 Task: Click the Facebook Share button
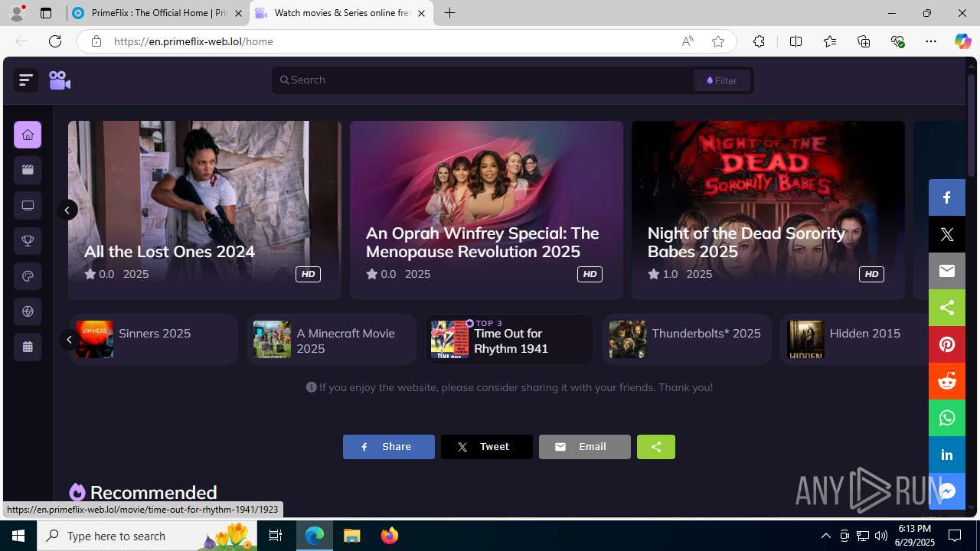pos(389,447)
